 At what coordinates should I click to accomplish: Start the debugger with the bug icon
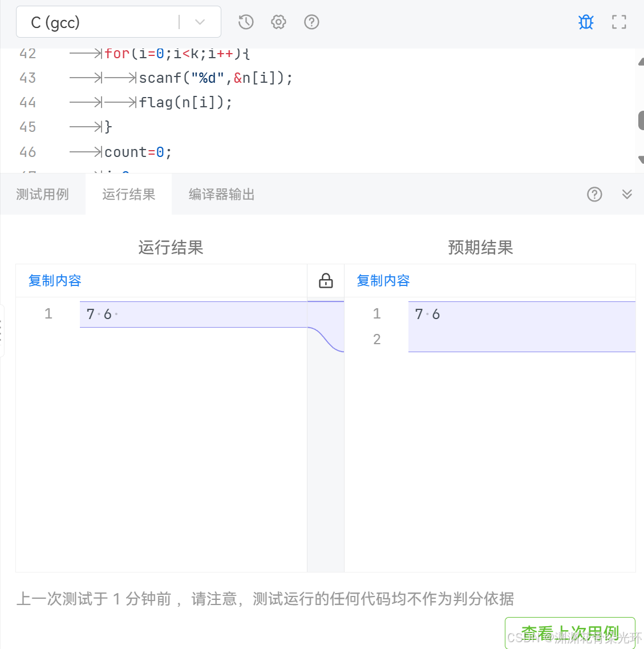point(585,22)
